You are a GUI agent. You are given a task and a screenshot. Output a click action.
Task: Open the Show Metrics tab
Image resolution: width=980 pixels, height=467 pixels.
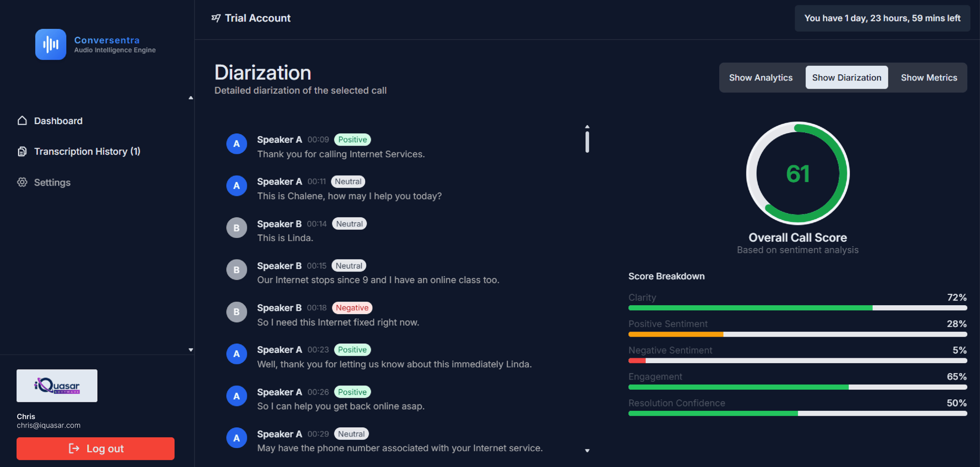coord(928,78)
